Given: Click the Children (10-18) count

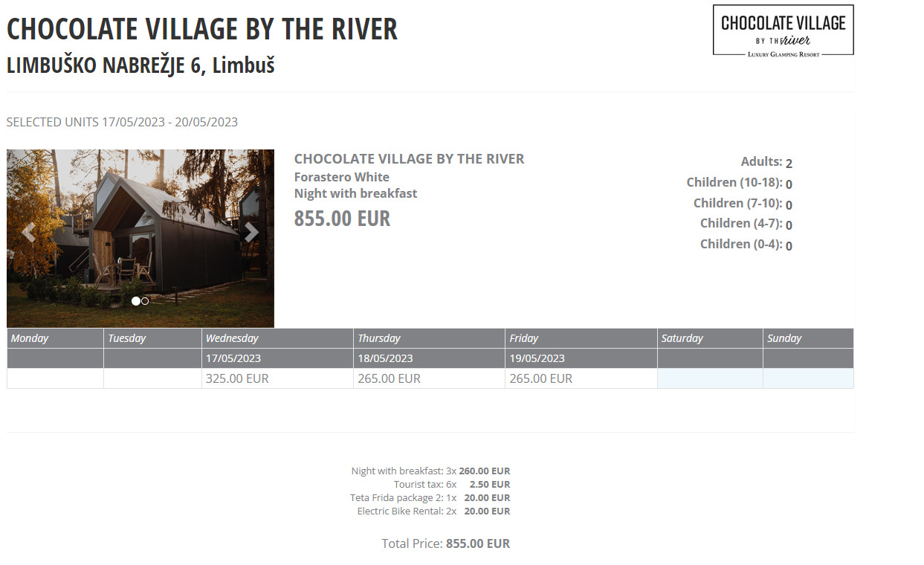Looking at the screenshot, I should pos(789,184).
